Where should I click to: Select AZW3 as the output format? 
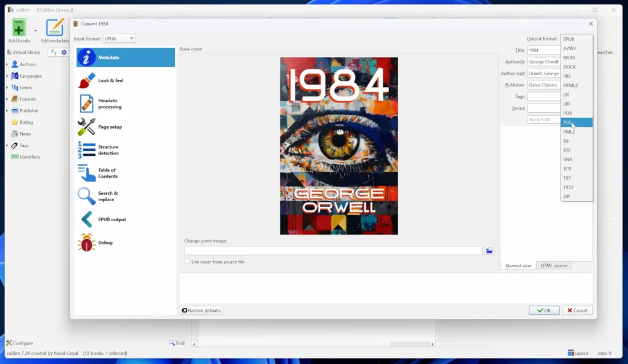click(576, 48)
